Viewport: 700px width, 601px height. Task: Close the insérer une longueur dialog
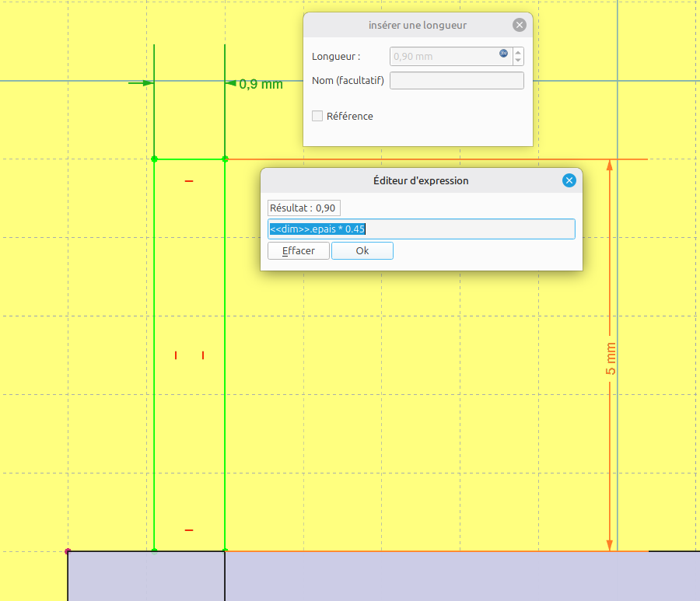click(520, 25)
